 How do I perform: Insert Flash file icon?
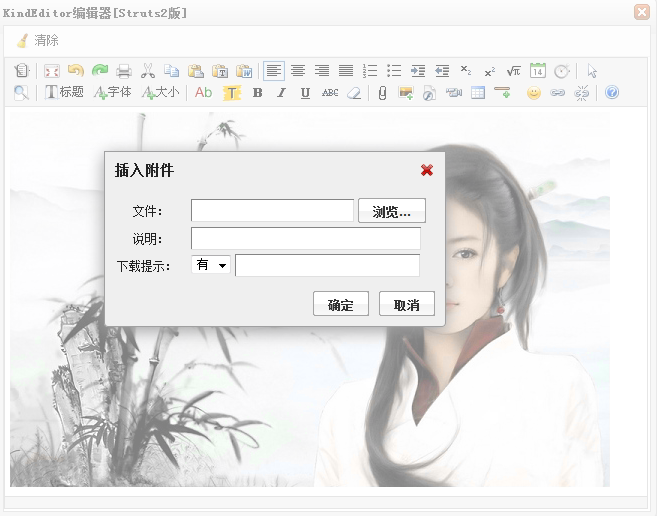(x=429, y=93)
